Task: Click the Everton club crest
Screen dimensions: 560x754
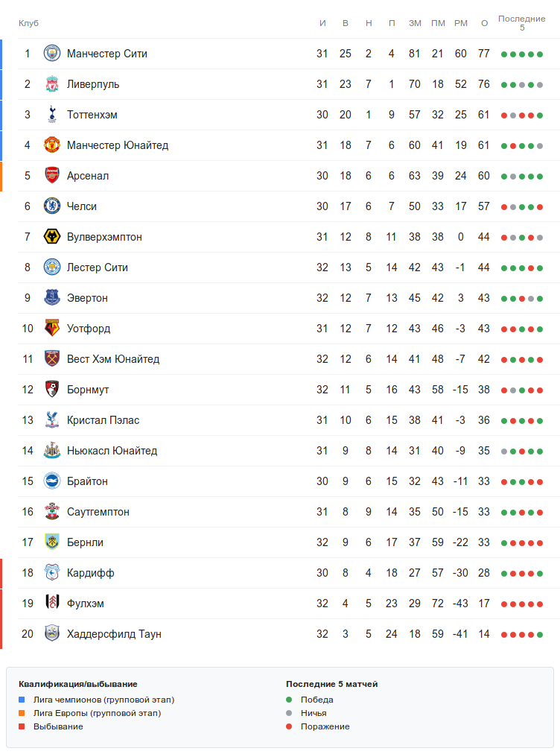Action: coord(51,298)
